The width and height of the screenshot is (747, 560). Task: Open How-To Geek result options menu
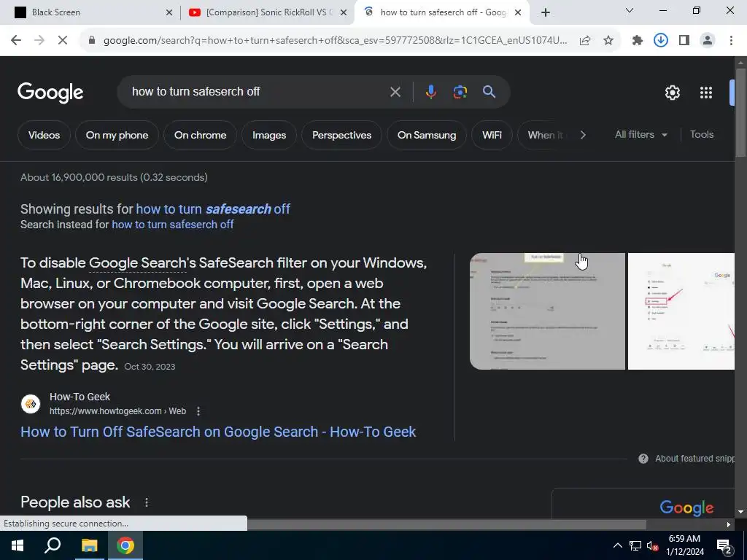[x=198, y=411]
